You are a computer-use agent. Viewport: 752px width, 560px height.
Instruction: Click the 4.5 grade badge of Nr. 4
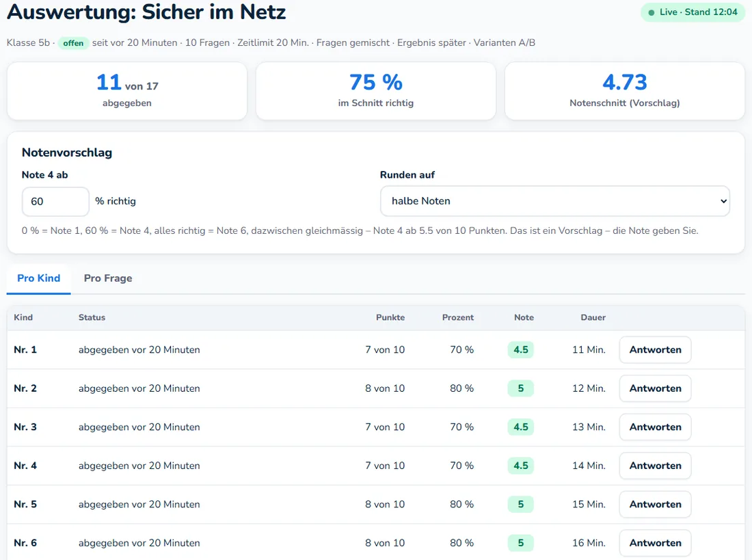pos(521,466)
